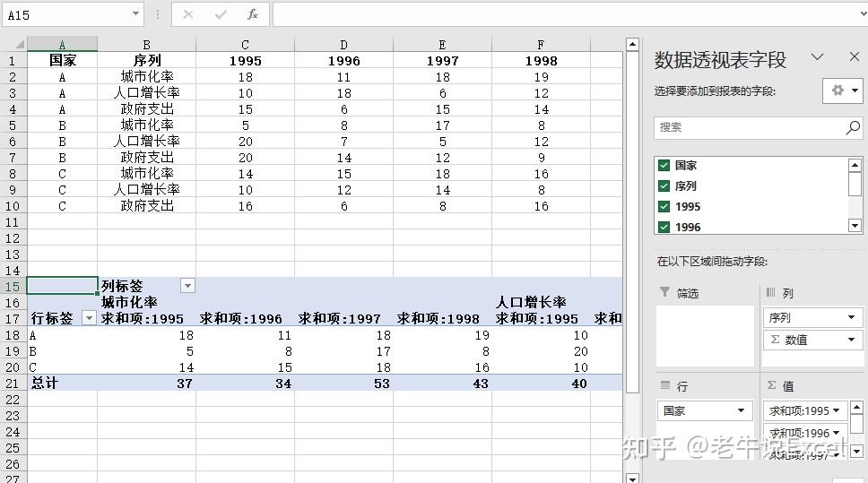Open the Name Box dropdown arrow
This screenshot has height=483, width=868.
pyautogui.click(x=135, y=13)
